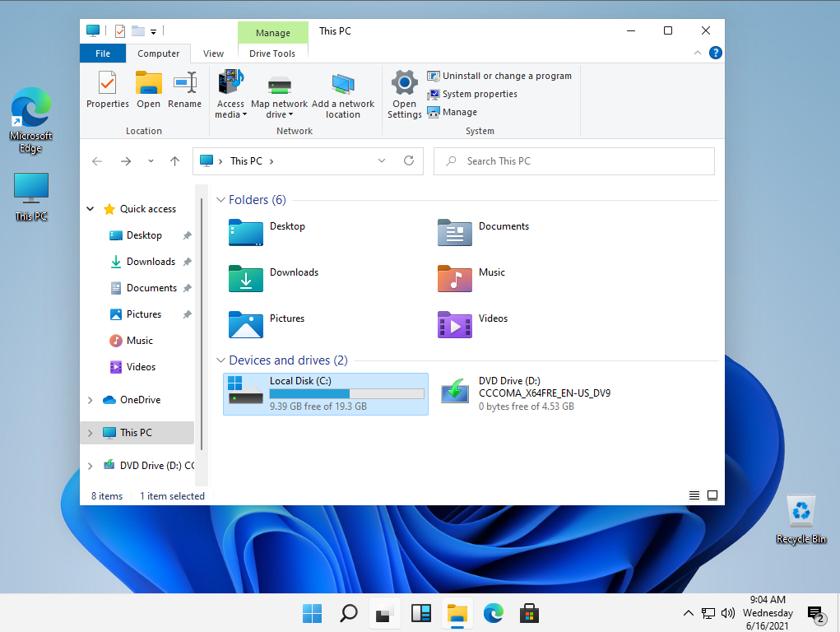Click the navigation pane scrollbar
This screenshot has width=840, height=632.
(x=202, y=325)
